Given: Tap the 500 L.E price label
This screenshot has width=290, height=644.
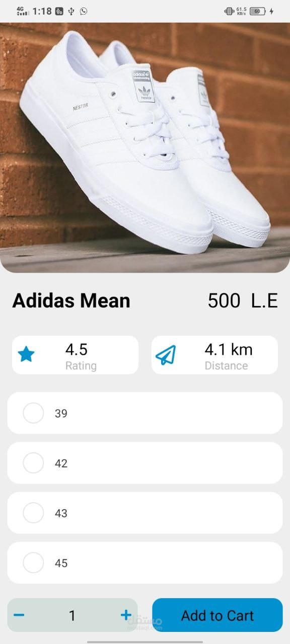Looking at the screenshot, I should (243, 301).
